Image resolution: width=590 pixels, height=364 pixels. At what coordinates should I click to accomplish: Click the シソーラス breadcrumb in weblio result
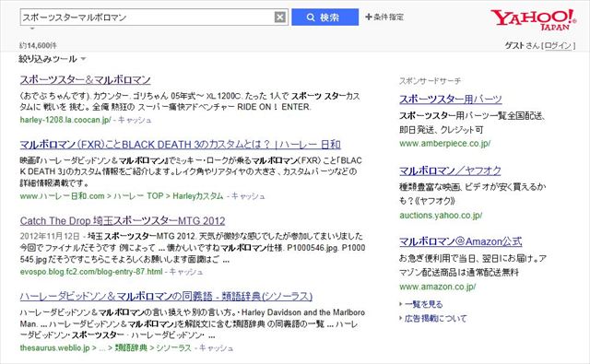173,347
